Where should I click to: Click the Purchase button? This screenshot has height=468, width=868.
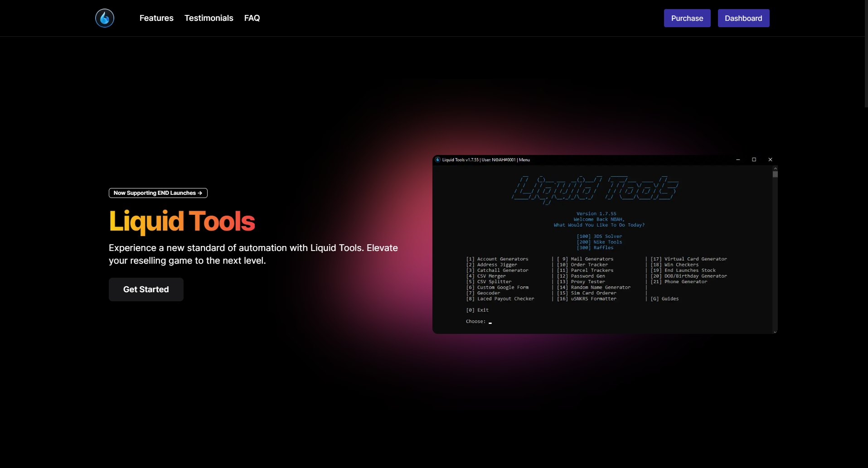pyautogui.click(x=687, y=18)
